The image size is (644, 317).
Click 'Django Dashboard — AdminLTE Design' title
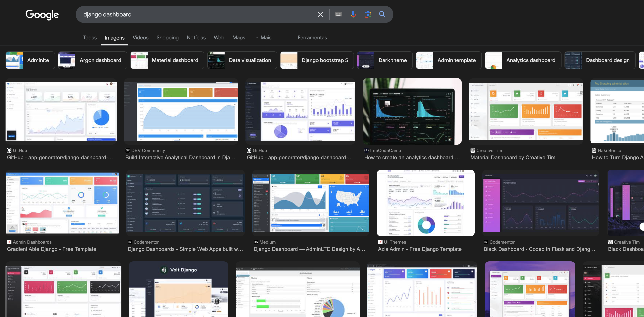309,249
